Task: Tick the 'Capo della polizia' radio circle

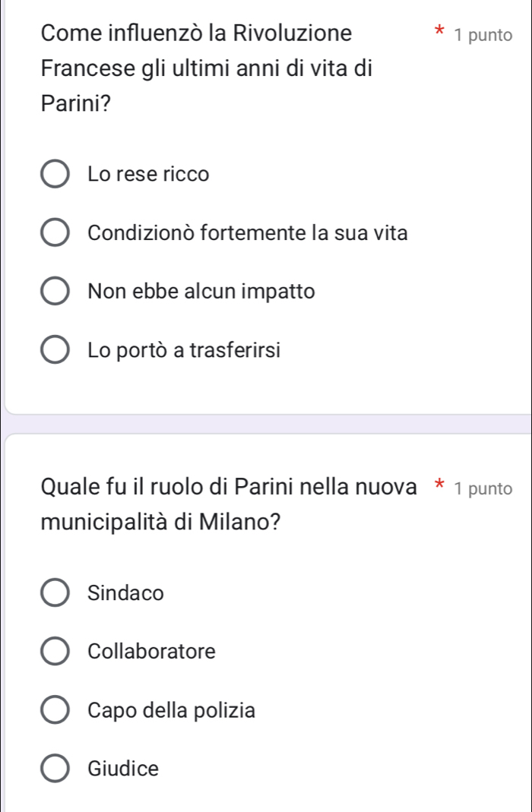Action: click(x=55, y=711)
